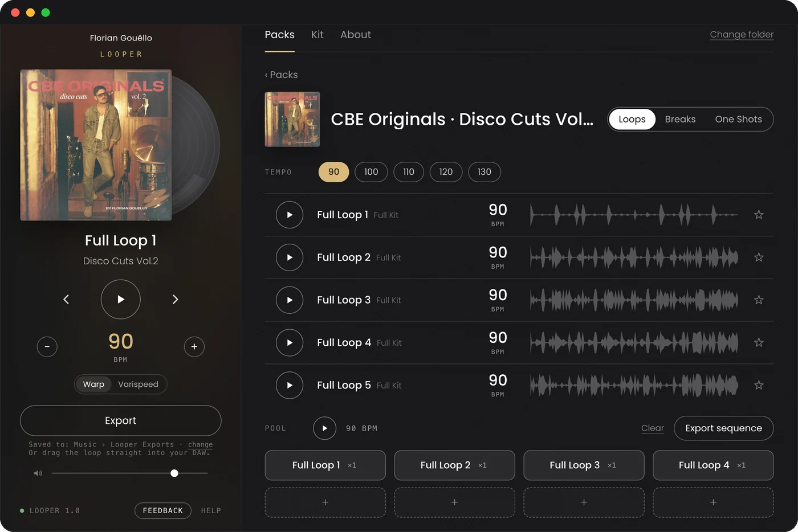Image resolution: width=798 pixels, height=532 pixels.
Task: Play Full Loop 2 in the loop list
Action: [x=290, y=257]
